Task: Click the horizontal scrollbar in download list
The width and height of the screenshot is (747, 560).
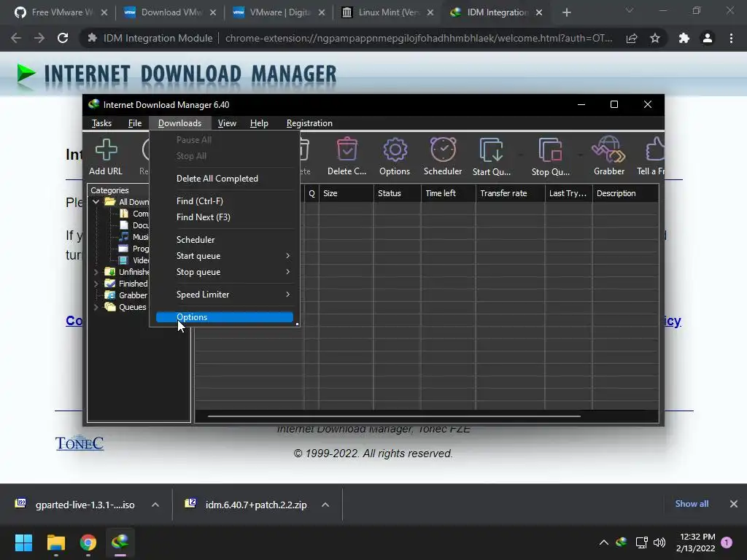Action: point(394,416)
